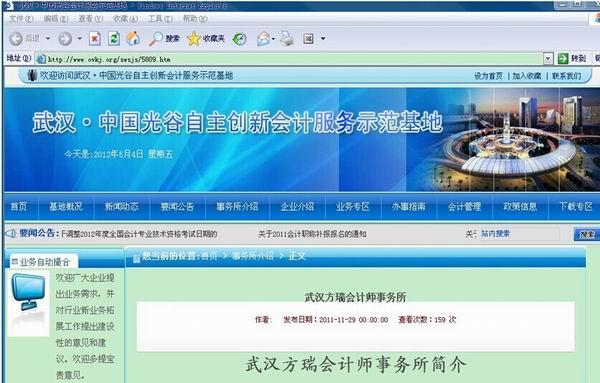The height and width of the screenshot is (383, 600).
Task: Click the 转到 go button
Action: 572,59
